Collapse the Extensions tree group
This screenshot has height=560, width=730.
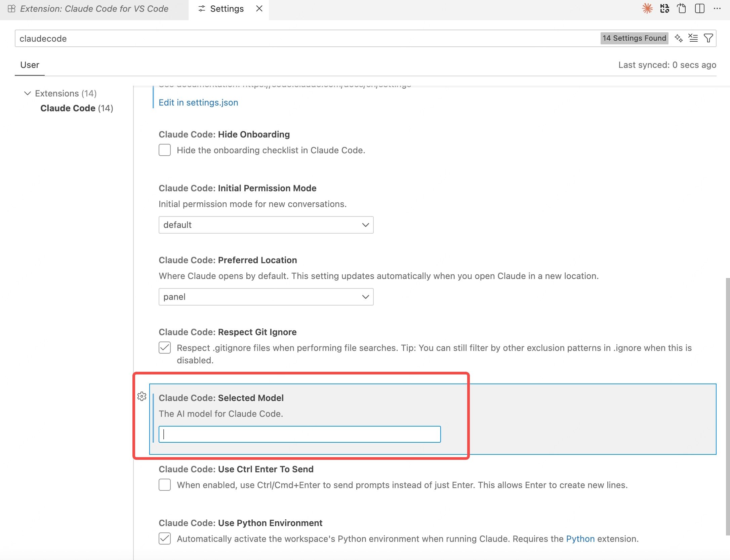tap(28, 93)
